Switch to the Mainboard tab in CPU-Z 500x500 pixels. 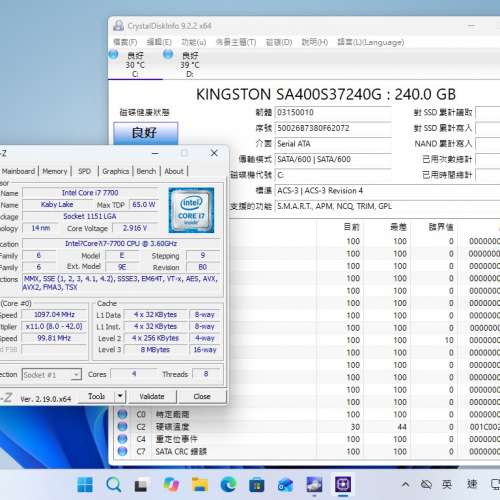click(18, 171)
